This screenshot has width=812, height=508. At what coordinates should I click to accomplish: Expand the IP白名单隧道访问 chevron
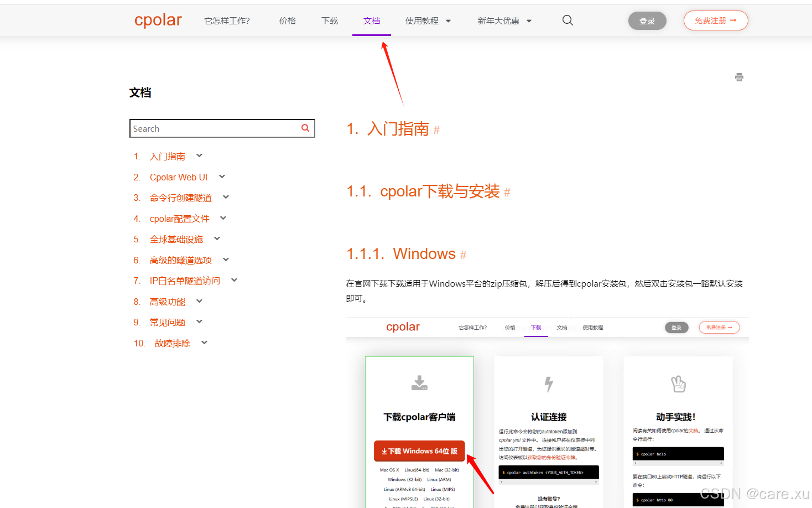tap(234, 280)
